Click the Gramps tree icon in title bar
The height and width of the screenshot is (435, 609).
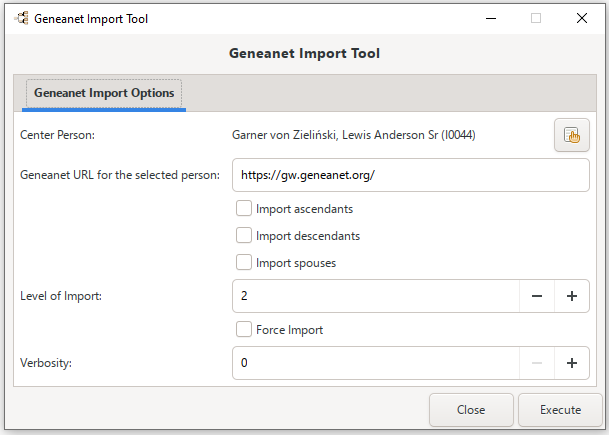[x=22, y=18]
